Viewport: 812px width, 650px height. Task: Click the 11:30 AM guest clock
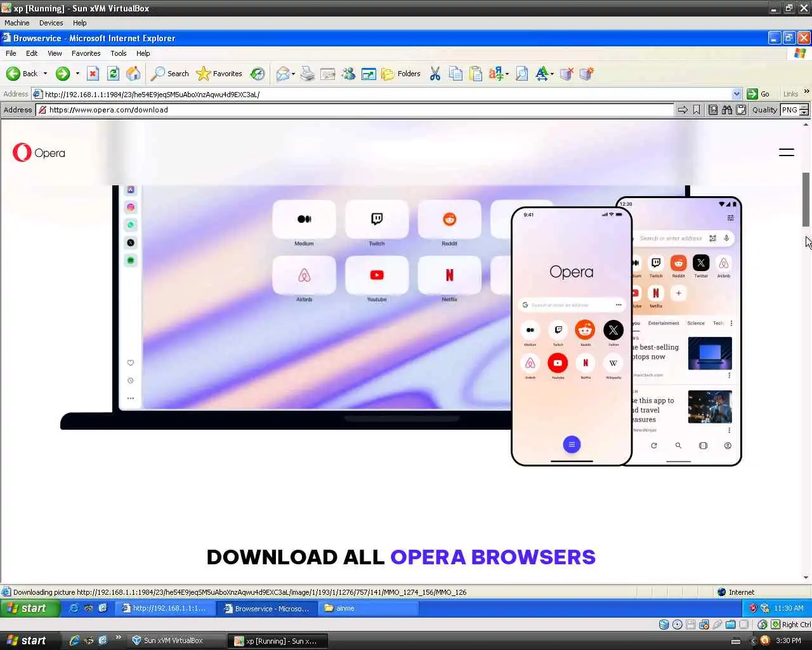789,608
